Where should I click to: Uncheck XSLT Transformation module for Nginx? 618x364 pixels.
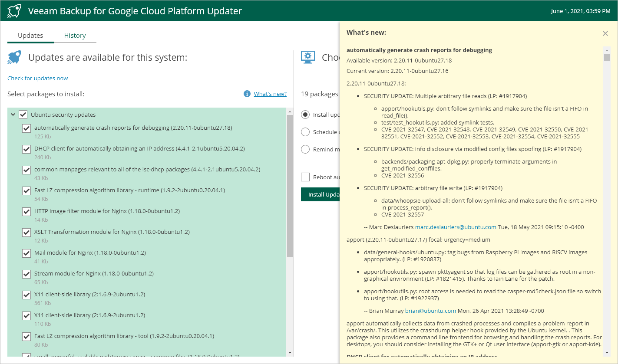pos(26,232)
